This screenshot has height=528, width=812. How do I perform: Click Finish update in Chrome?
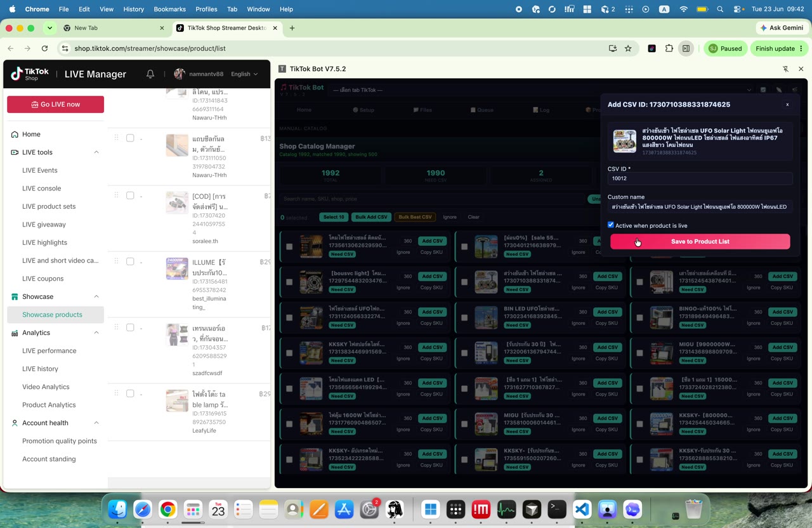(779, 48)
